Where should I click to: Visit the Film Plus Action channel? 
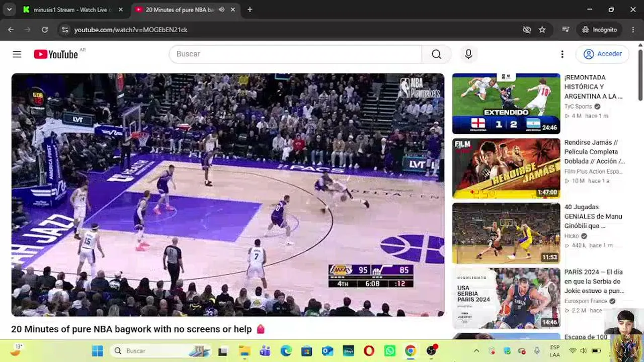593,171
